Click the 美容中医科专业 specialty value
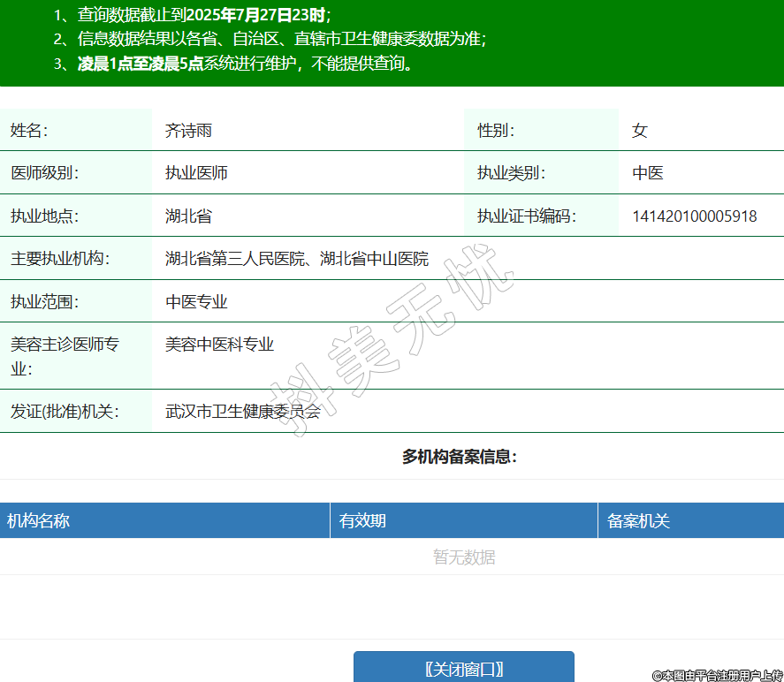 [x=219, y=345]
